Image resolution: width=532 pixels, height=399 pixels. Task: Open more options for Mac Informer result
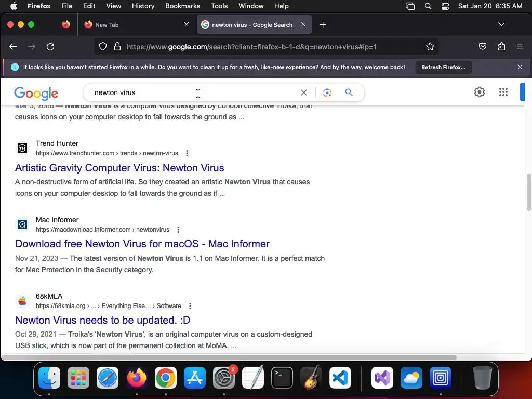(178, 230)
